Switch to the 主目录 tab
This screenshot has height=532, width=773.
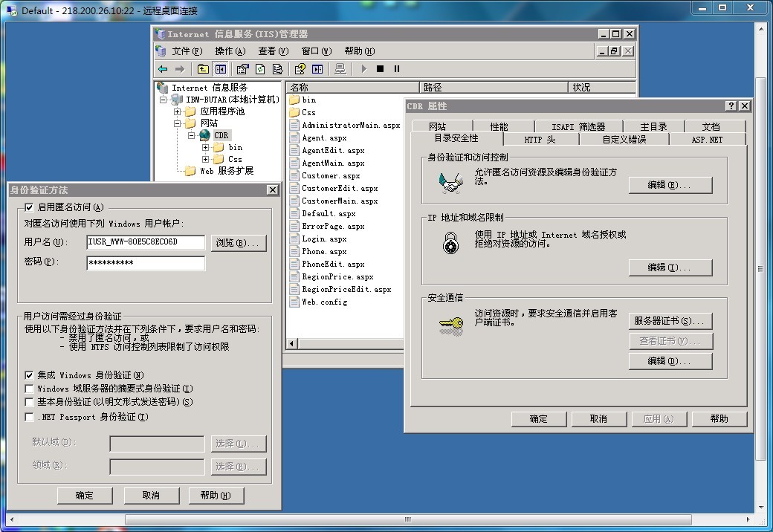(653, 126)
